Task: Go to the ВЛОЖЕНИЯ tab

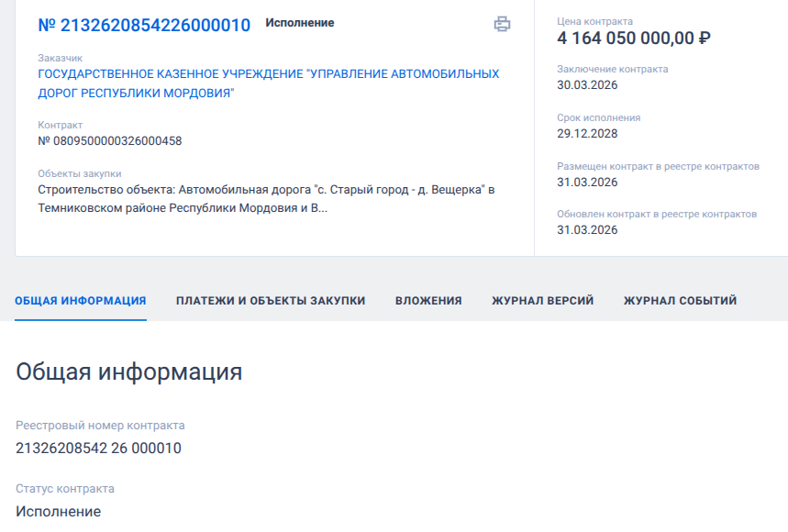Action: [x=428, y=301]
